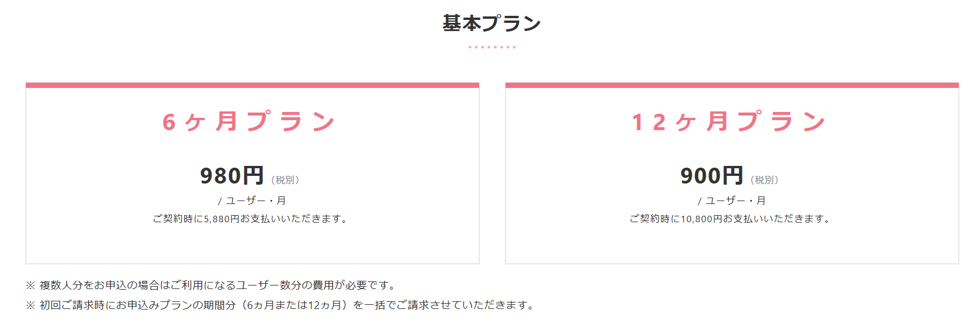Viewport: 980px width, 333px height.
Task: Click the pink top bar of 6ヶ月 card
Action: pyautogui.click(x=252, y=85)
